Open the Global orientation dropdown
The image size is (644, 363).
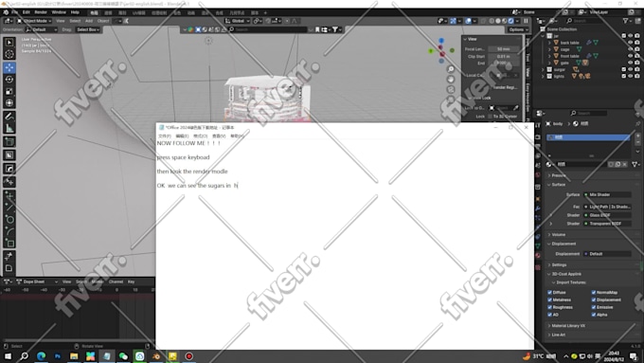[x=238, y=21]
